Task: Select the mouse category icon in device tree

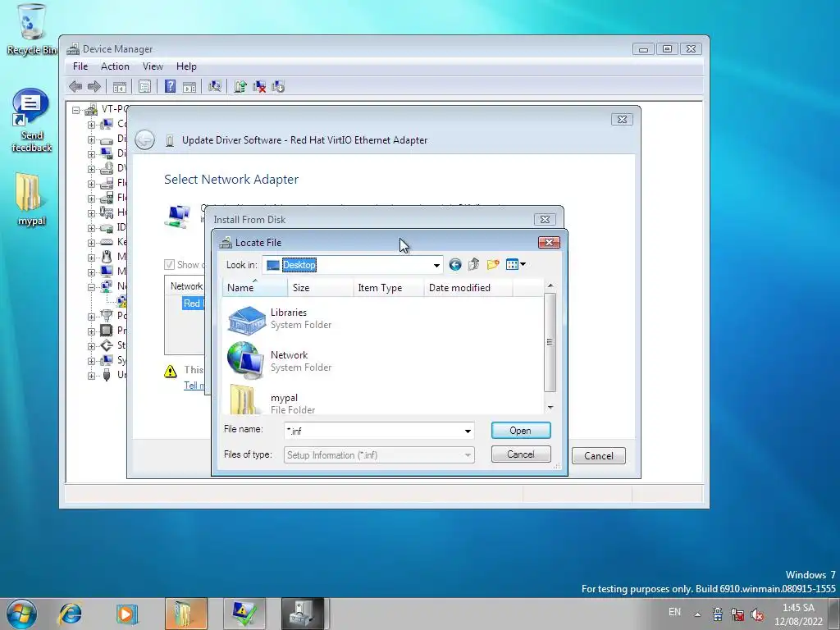Action: tap(107, 257)
